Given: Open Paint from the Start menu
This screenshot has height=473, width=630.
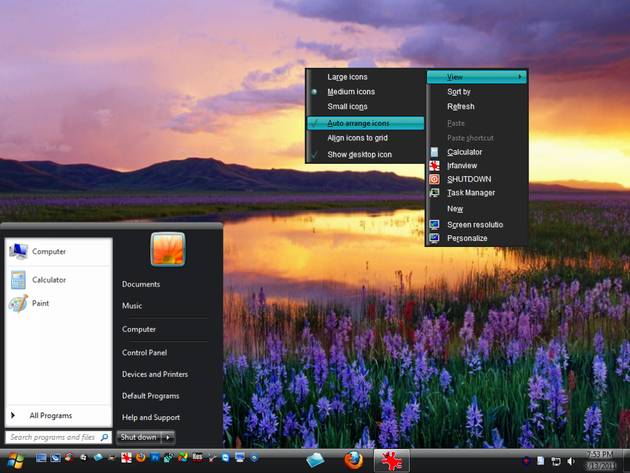Looking at the screenshot, I should point(40,303).
